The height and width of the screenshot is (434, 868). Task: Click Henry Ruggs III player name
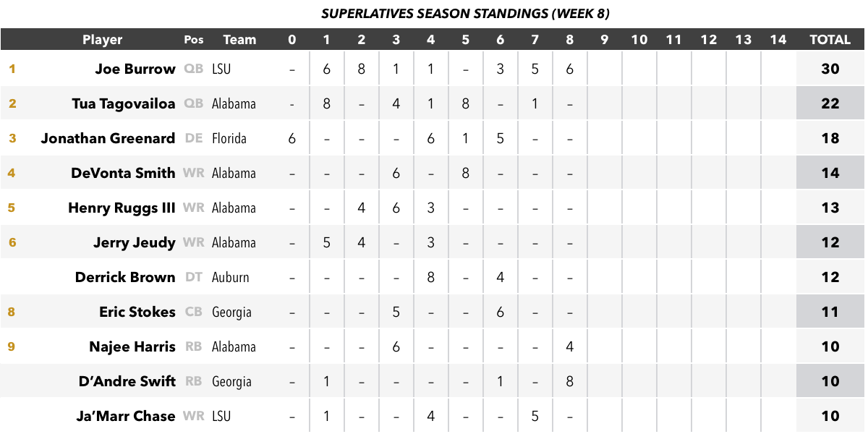[122, 208]
